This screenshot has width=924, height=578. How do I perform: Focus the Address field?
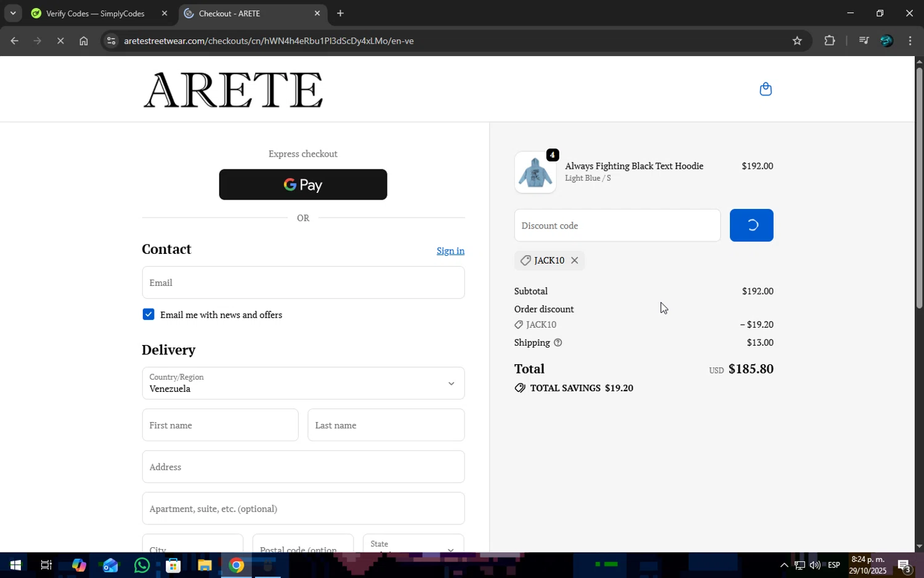303,466
